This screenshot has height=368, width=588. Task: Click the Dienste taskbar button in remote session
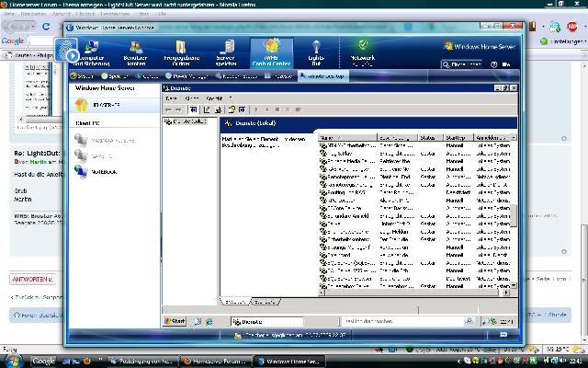point(267,322)
